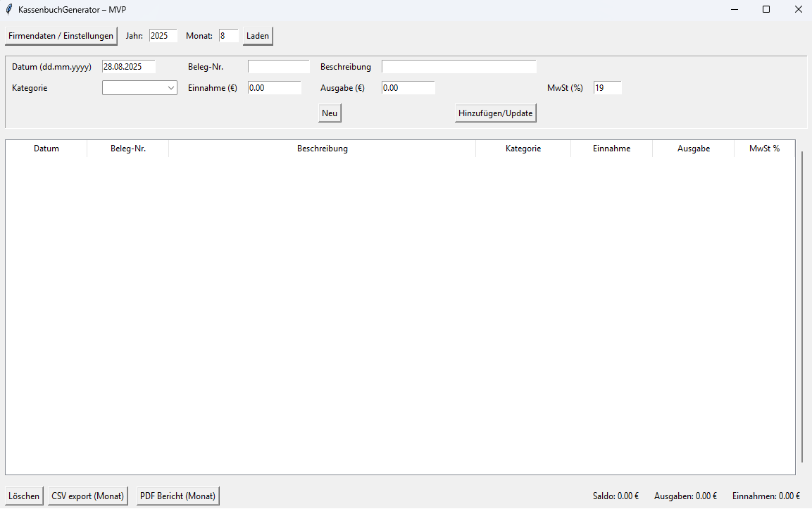Open Firmendaten / Einstellungen settings
This screenshot has width=812, height=509.
[x=61, y=36]
